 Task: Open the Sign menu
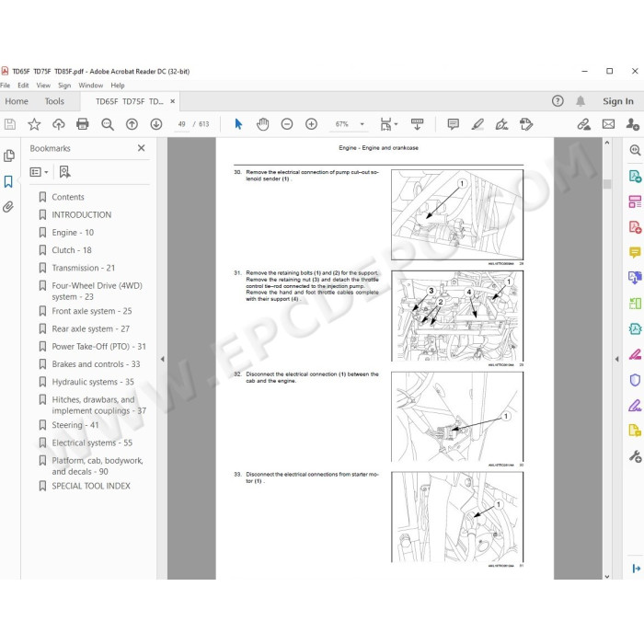pos(64,86)
